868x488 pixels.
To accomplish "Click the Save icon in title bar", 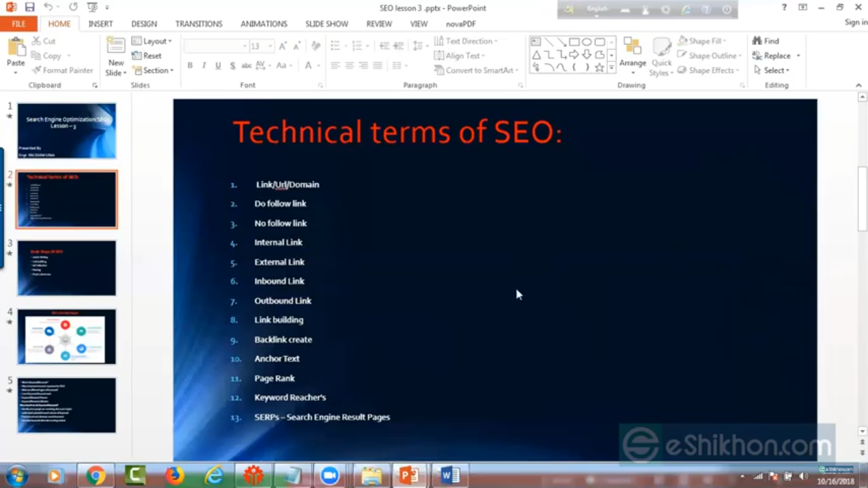I will [30, 7].
